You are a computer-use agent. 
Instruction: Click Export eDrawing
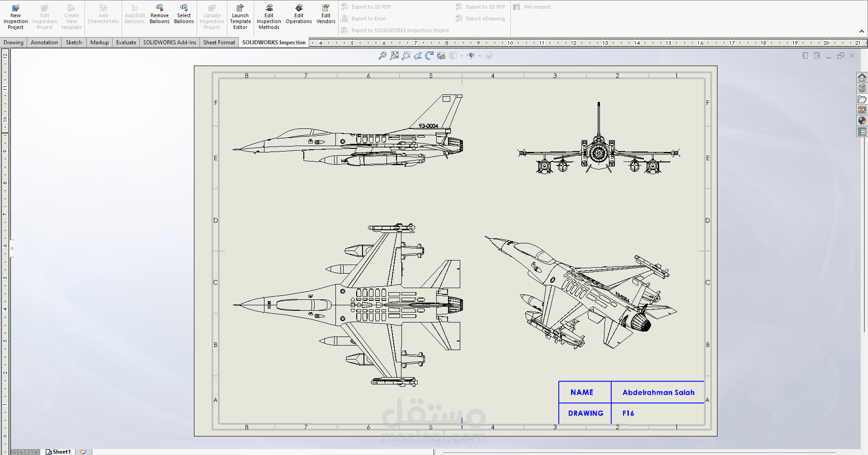tap(480, 19)
